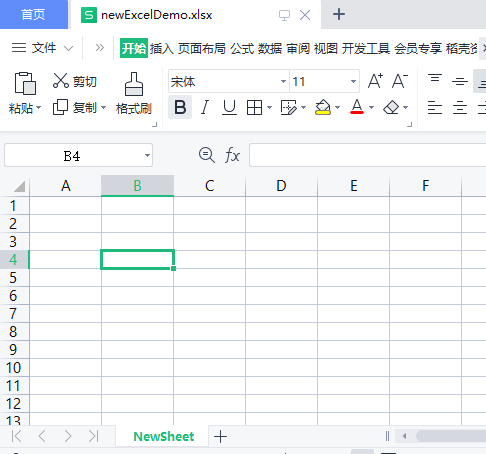The image size is (486, 454).
Task: Switch to the 数据 ribbon tab
Action: click(270, 49)
